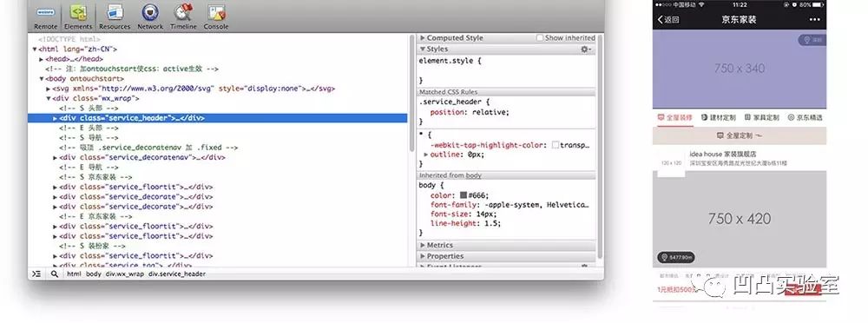
Task: Tap the 返回 back button on phone
Action: [x=668, y=19]
